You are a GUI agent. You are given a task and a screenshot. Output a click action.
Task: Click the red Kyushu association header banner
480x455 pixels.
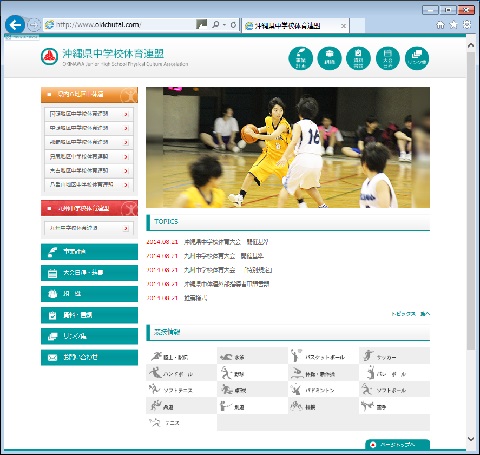click(x=89, y=208)
